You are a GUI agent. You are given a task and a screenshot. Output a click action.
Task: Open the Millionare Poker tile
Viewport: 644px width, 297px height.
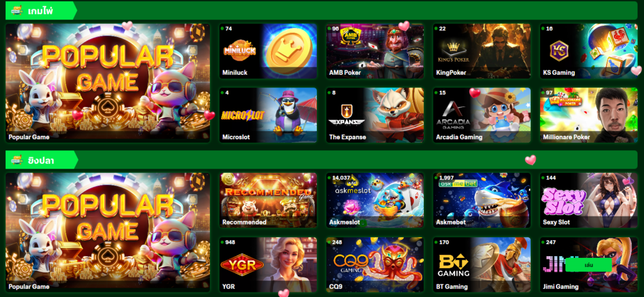[588, 115]
